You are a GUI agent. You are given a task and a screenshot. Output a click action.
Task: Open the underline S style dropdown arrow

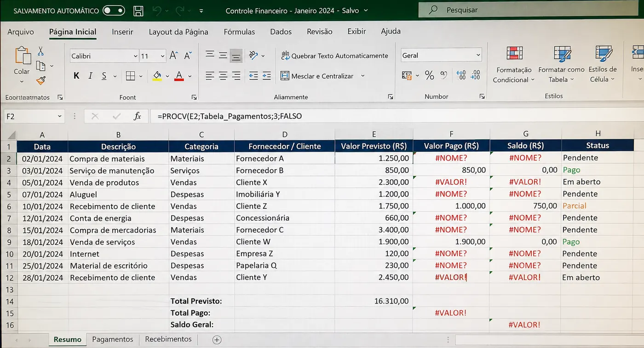click(115, 76)
